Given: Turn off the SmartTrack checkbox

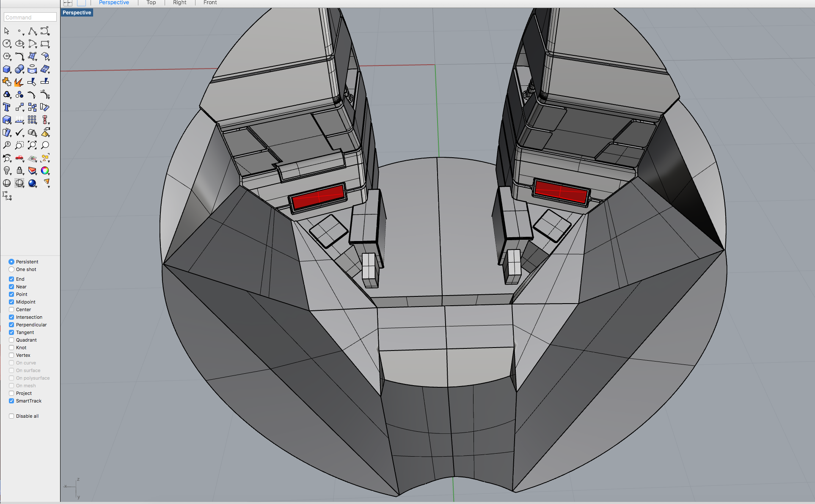Looking at the screenshot, I should [11, 401].
